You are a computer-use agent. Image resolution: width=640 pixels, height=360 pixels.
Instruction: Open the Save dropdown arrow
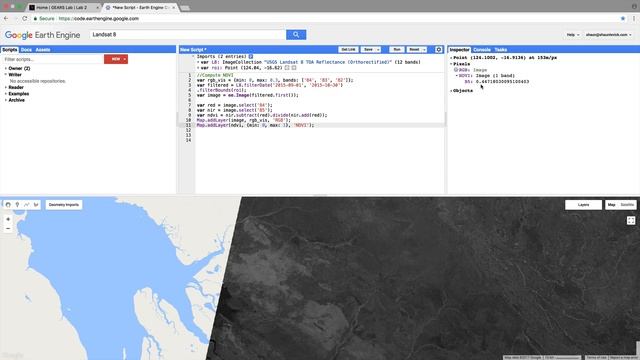[x=378, y=49]
